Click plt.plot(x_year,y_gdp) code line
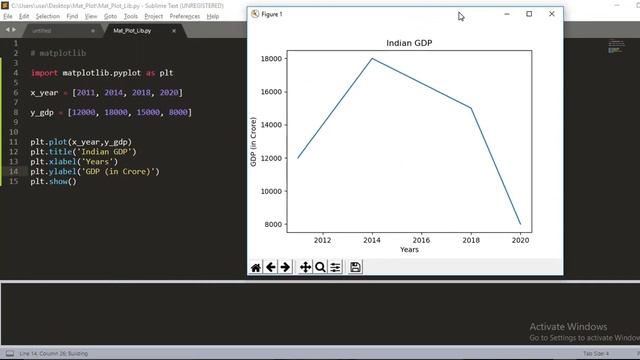Screen dimensions: 640x360 (x=81, y=142)
